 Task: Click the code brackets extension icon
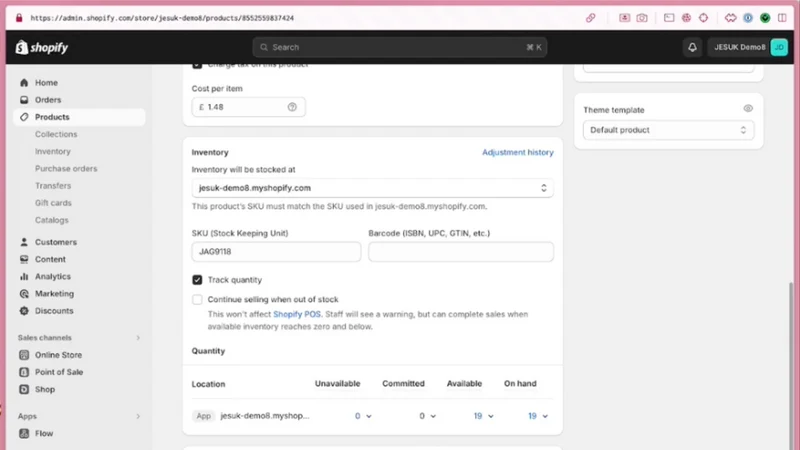[x=731, y=18]
